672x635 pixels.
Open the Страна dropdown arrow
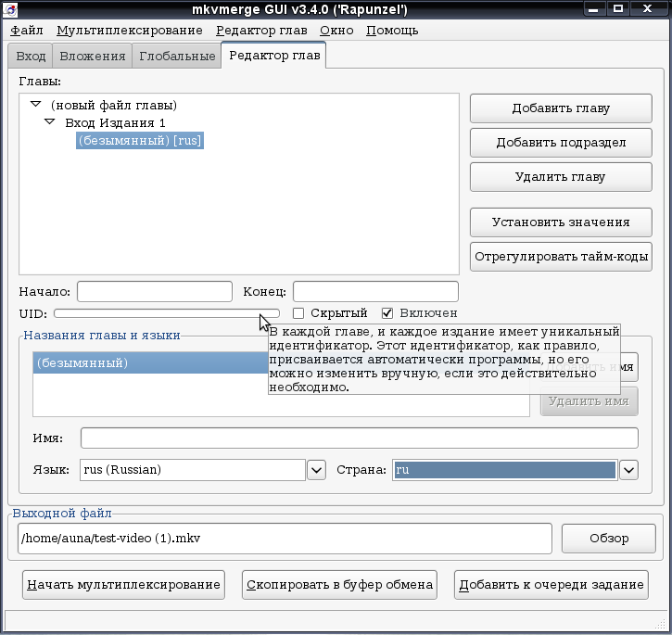628,470
